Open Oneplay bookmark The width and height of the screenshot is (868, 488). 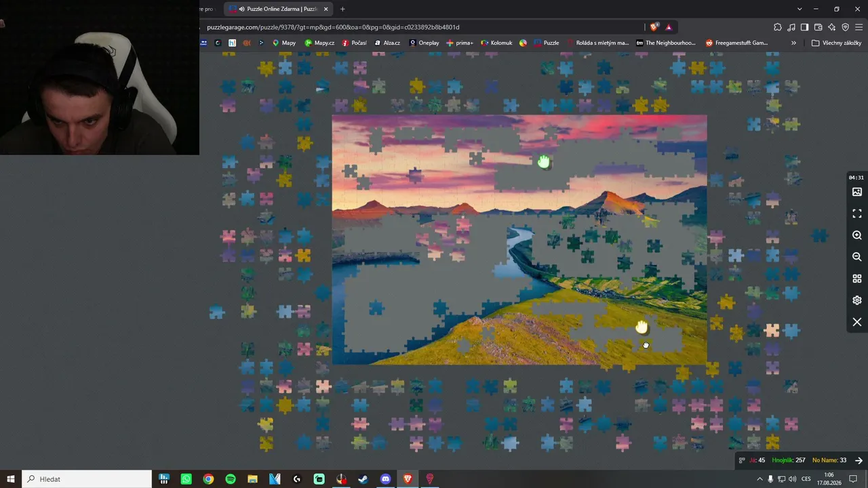click(424, 43)
